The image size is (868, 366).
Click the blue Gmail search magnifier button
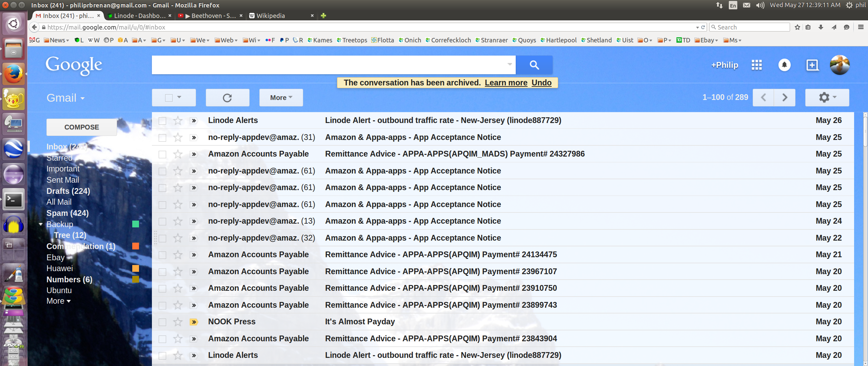click(x=534, y=65)
